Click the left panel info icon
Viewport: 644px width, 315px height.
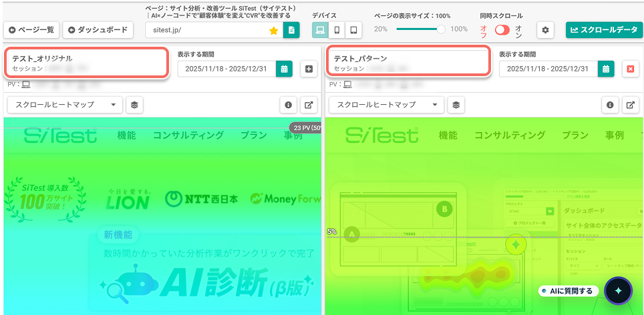(289, 105)
